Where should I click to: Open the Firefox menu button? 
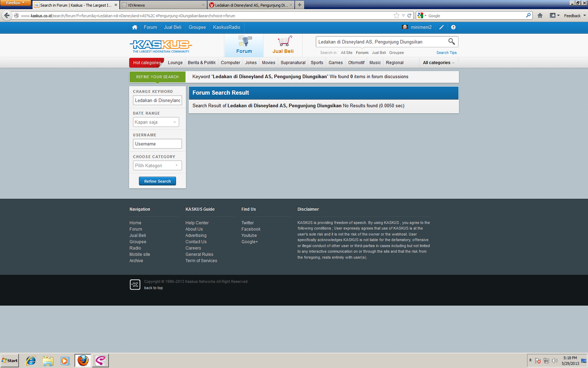(16, 3)
